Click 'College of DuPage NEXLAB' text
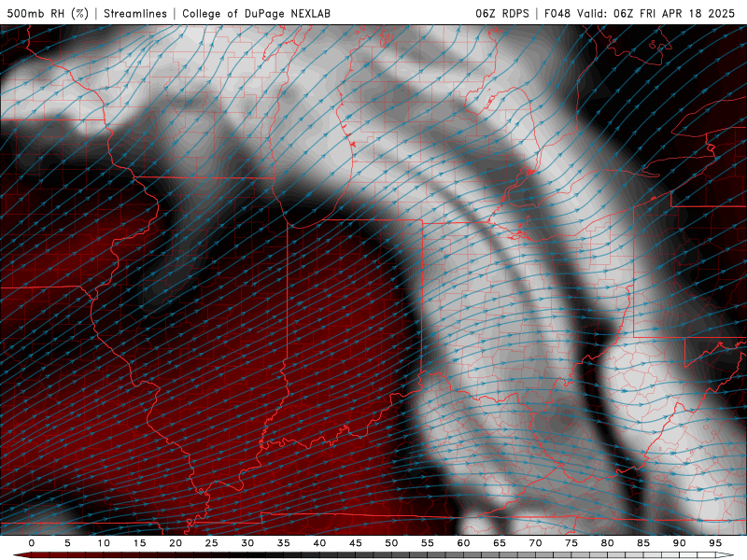747x560 pixels. click(x=256, y=13)
